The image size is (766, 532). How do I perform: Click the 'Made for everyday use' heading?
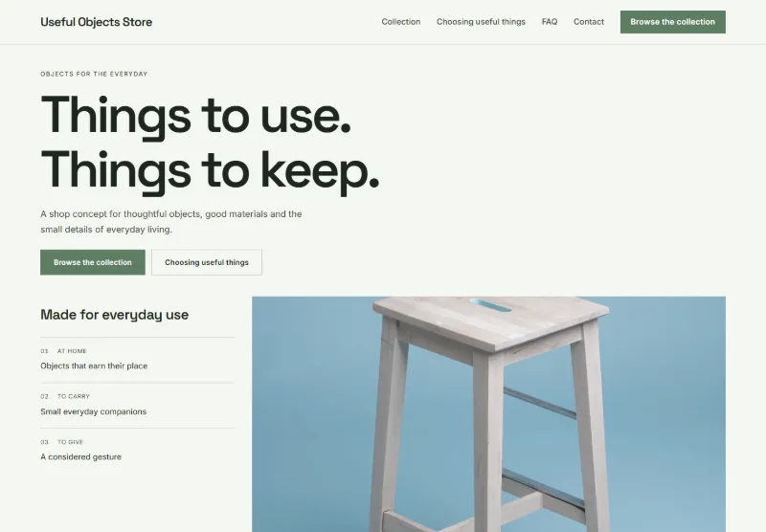click(x=114, y=315)
